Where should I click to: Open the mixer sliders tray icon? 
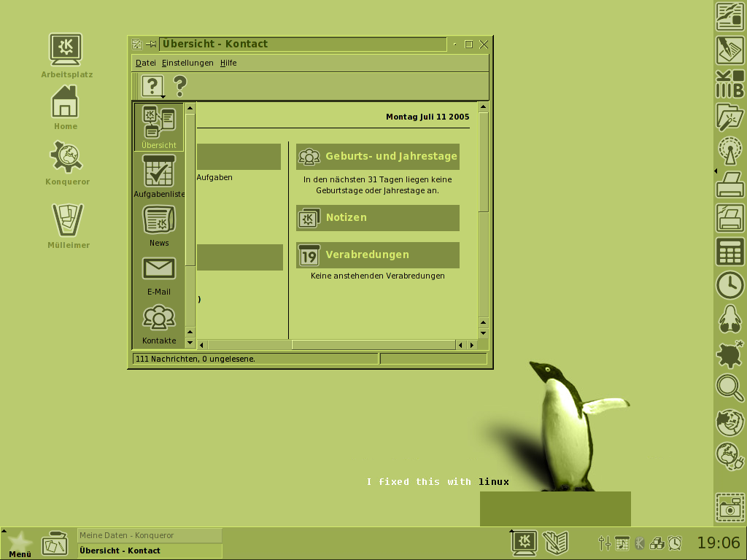605,542
